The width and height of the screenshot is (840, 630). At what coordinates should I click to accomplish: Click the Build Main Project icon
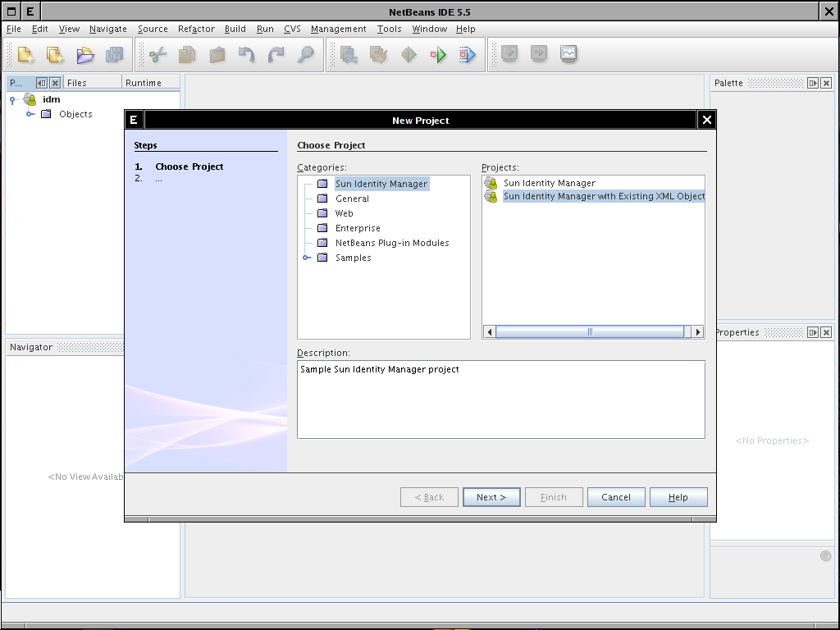[349, 55]
